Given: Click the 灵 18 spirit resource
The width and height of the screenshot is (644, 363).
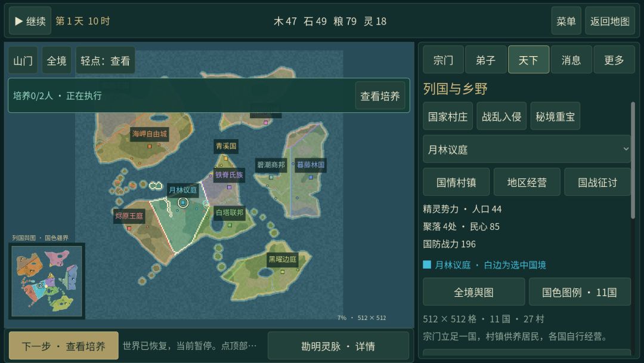Looking at the screenshot, I should [x=376, y=21].
